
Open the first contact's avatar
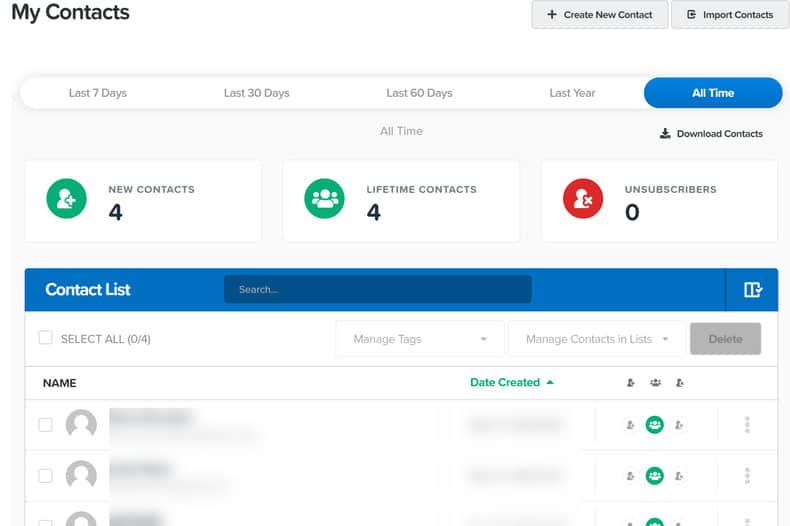coord(81,424)
